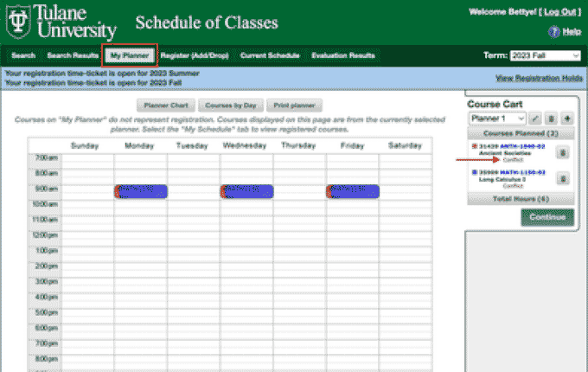Open the View Registration Holds link
The height and width of the screenshot is (372, 588).
point(539,78)
